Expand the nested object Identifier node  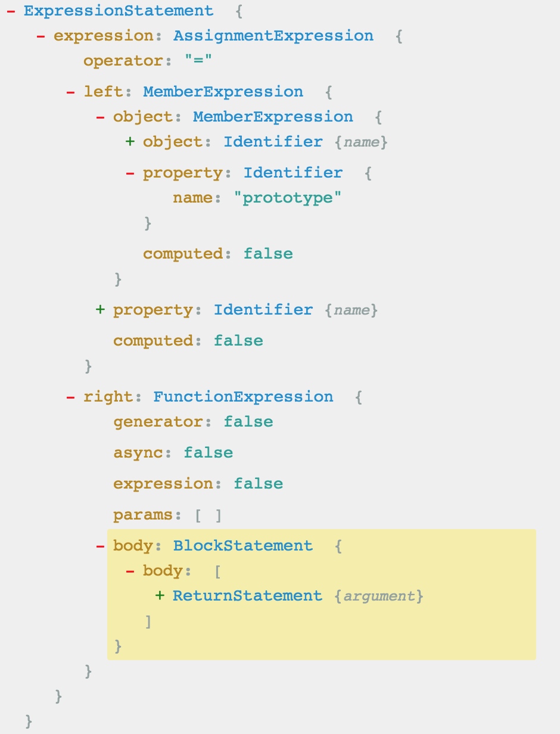130,142
